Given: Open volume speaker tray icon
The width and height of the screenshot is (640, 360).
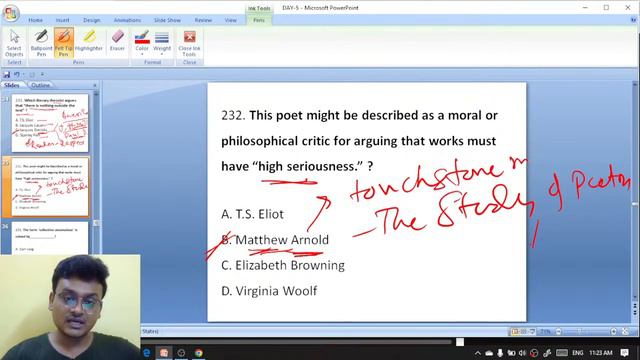Looking at the screenshot, I should [522, 353].
